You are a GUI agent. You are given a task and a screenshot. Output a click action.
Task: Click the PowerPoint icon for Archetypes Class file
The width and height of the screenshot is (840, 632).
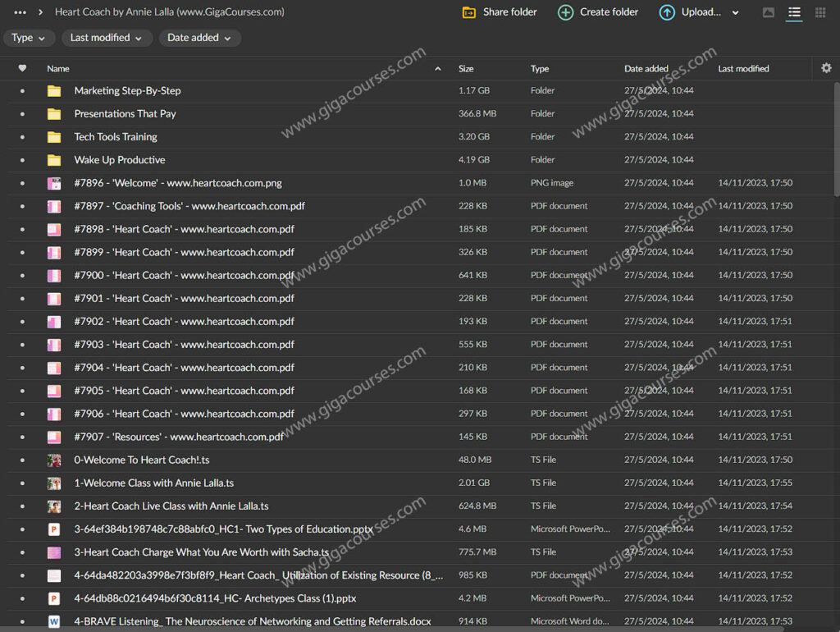click(x=54, y=598)
